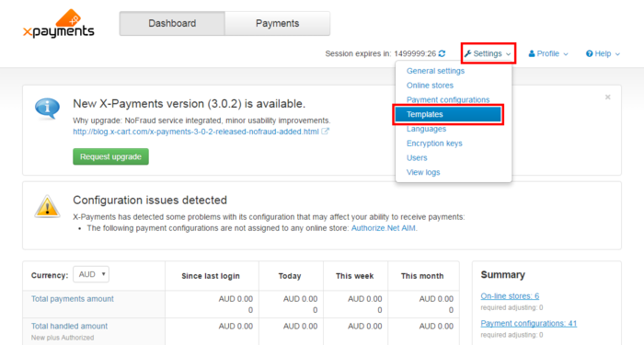Open View logs from Settings menu
This screenshot has width=644, height=345.
[x=423, y=173]
